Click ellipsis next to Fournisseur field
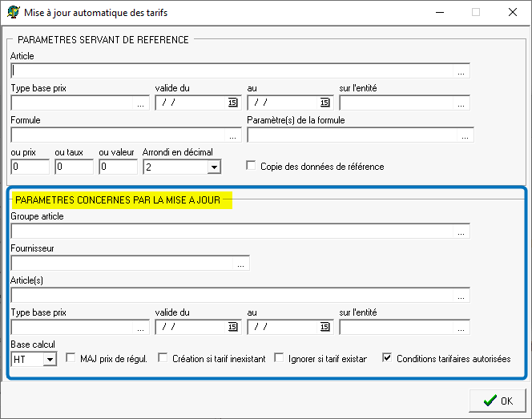 click(241, 263)
